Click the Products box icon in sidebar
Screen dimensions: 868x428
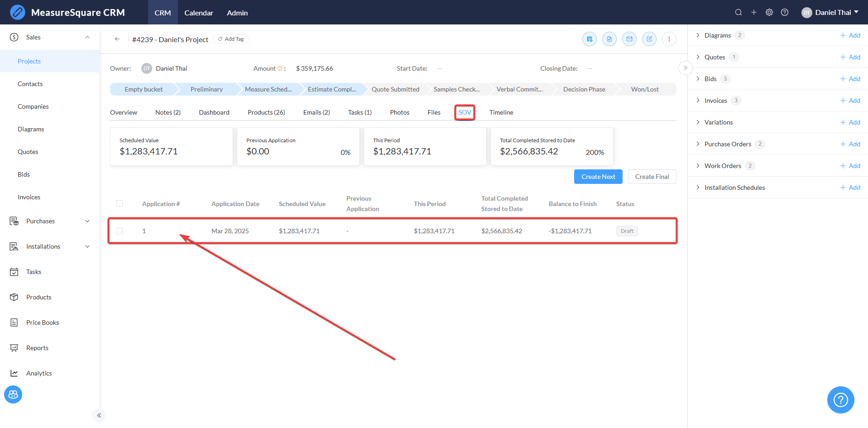(14, 297)
